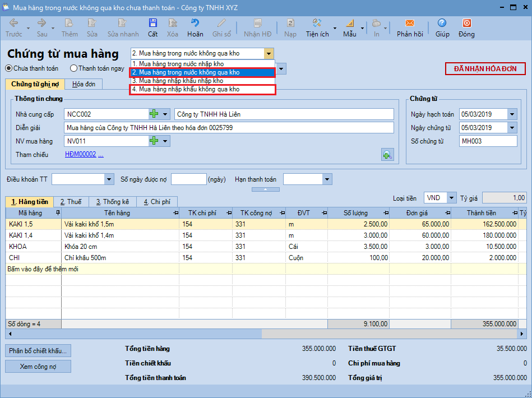Add reference using Tham chiếu plus icon

387,155
